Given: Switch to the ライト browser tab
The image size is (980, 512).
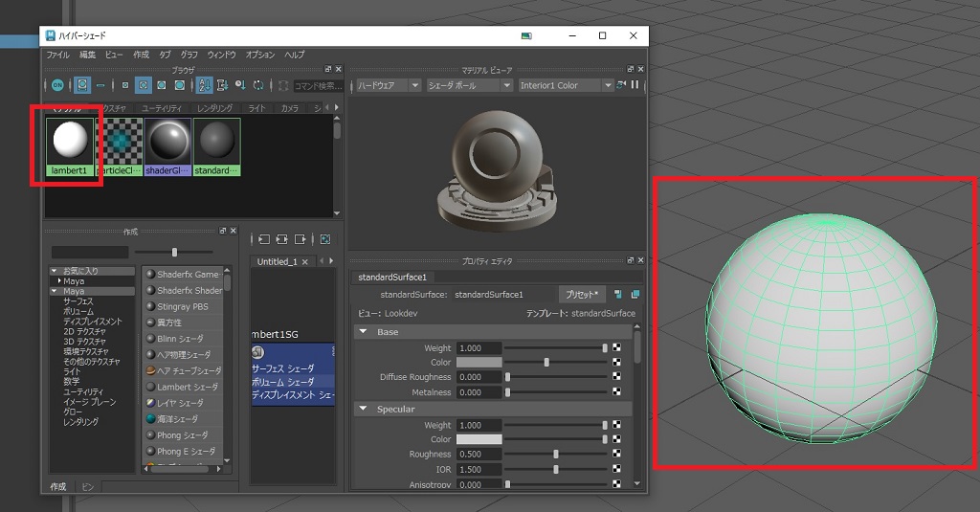Looking at the screenshot, I should 256,108.
